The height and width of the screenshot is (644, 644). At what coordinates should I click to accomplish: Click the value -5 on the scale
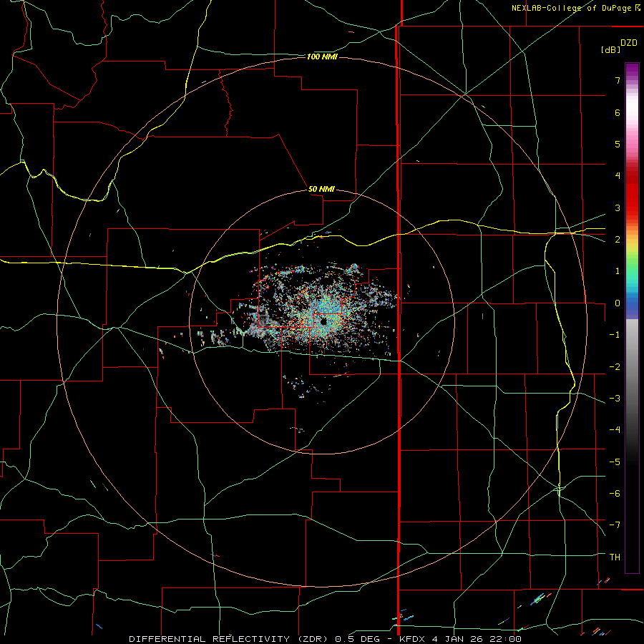[615, 462]
